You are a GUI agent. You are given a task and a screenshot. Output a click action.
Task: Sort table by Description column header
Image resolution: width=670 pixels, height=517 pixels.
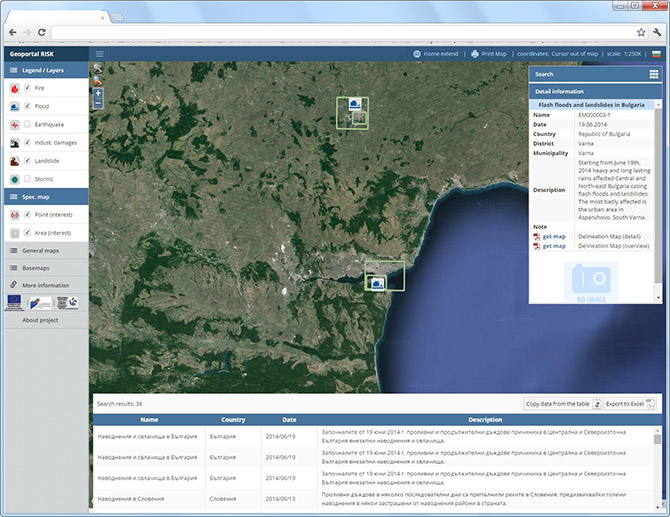point(485,420)
